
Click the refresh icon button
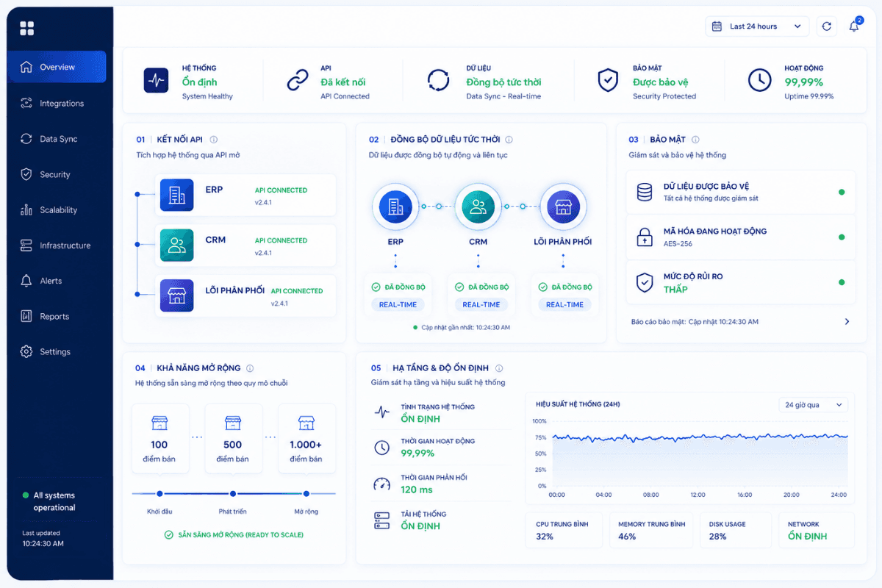(x=827, y=26)
